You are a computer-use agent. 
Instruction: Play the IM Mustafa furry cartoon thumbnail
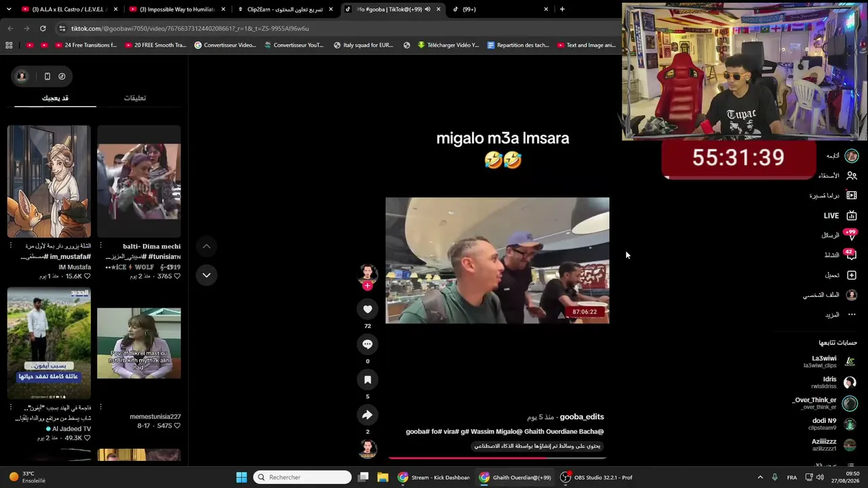pyautogui.click(x=49, y=181)
